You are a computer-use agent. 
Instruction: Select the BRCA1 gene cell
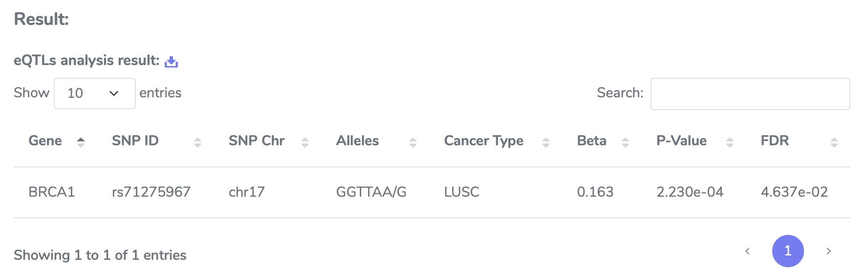[52, 192]
